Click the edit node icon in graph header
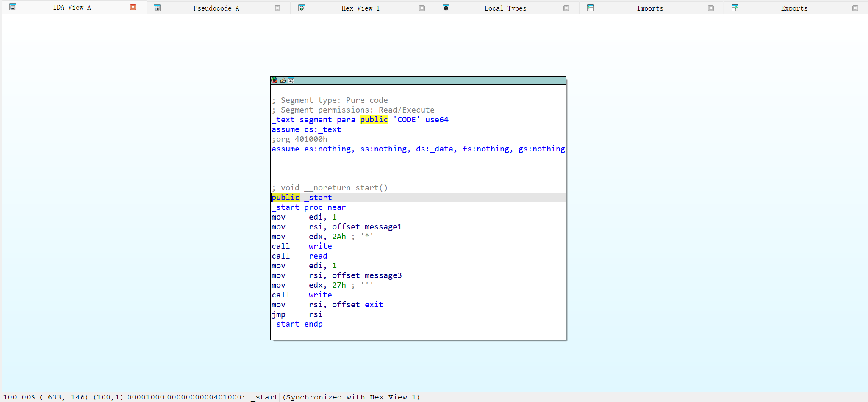The width and height of the screenshot is (868, 402). 283,80
